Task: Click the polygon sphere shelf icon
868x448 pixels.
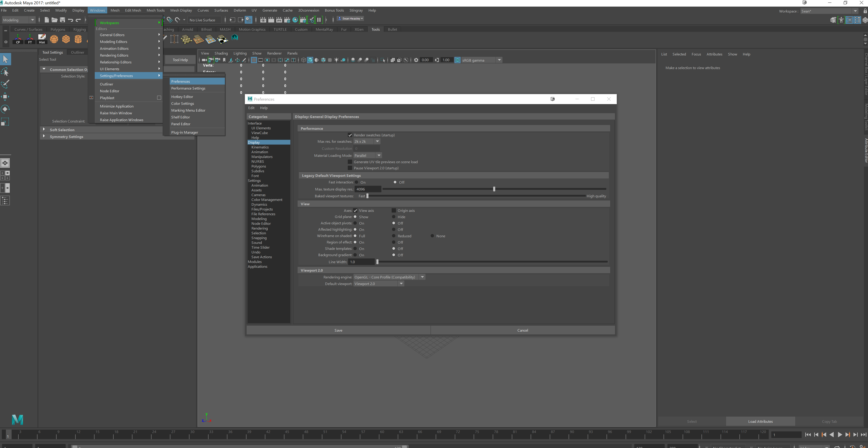Action: [x=54, y=39]
